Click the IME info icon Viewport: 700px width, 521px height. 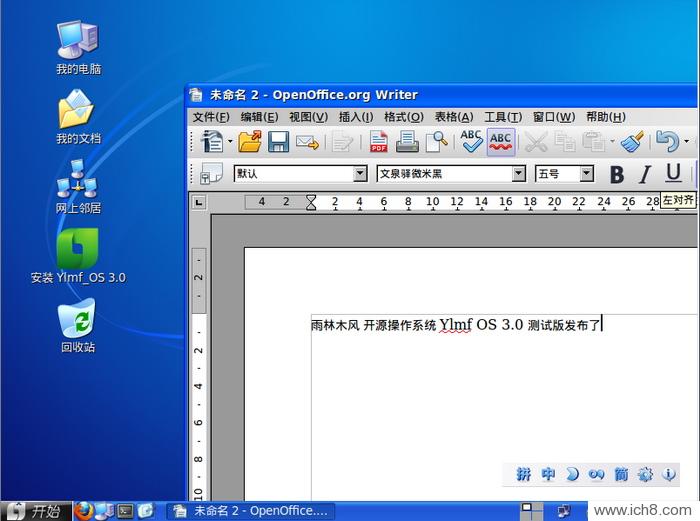tap(669, 474)
